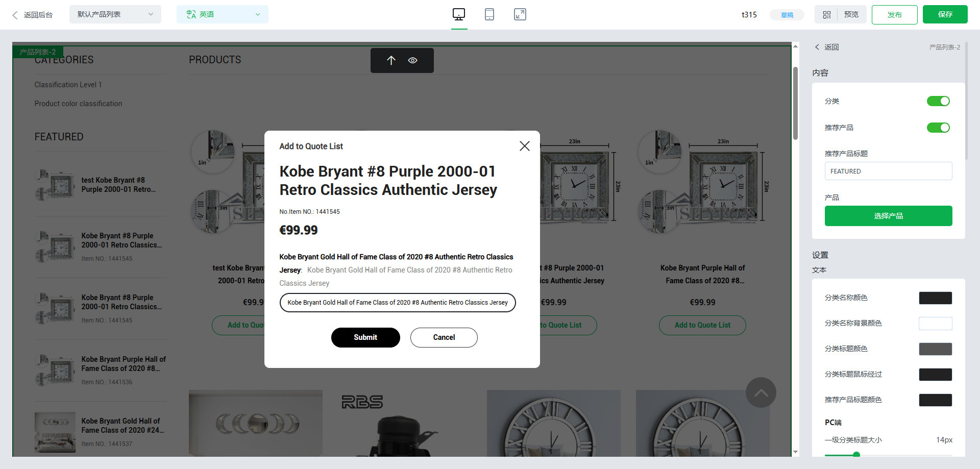Click the PRODUCTS heading
The width and height of the screenshot is (980, 469).
tap(215, 60)
